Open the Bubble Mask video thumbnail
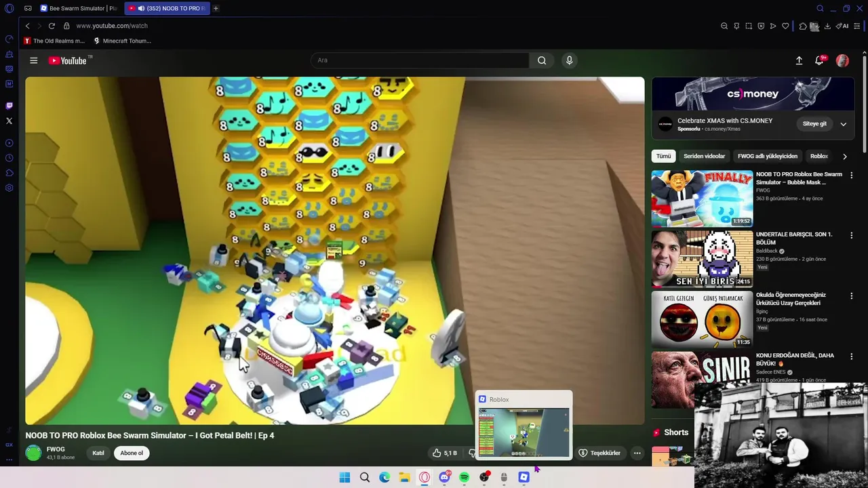Screen dimensions: 868x488 point(702,198)
